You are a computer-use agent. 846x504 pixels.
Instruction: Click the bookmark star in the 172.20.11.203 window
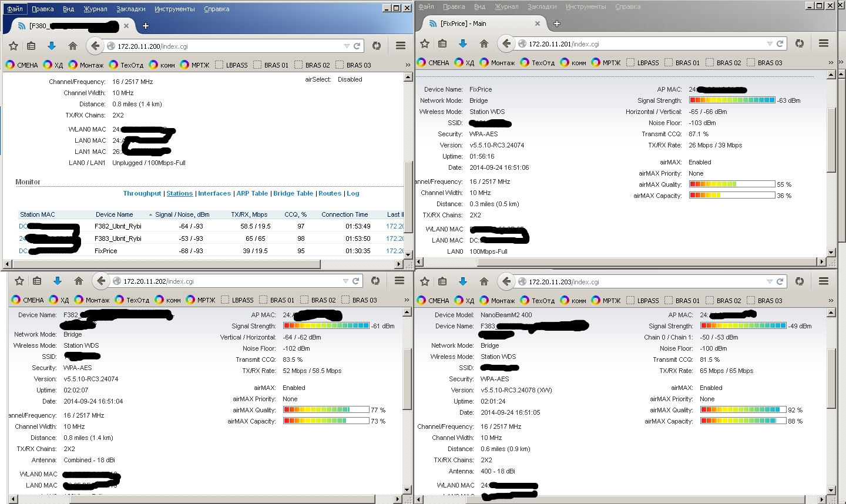point(425,281)
